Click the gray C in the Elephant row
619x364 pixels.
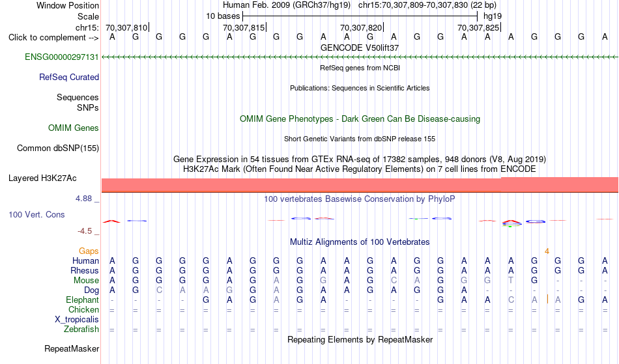[x=511, y=300]
